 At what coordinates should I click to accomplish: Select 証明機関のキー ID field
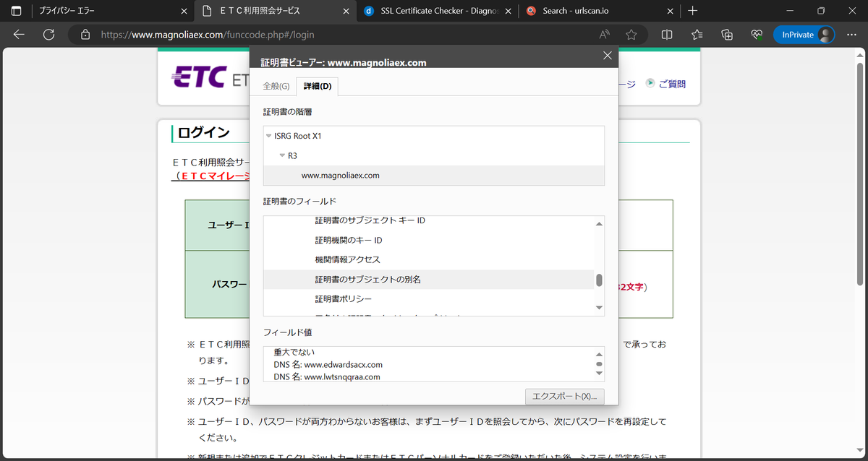point(349,240)
